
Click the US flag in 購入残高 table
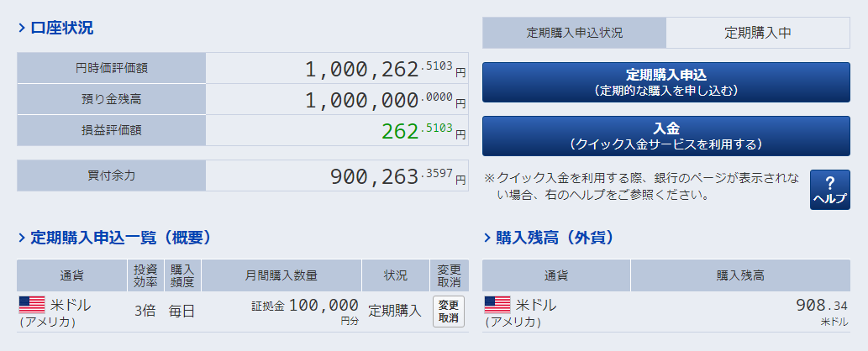(497, 304)
